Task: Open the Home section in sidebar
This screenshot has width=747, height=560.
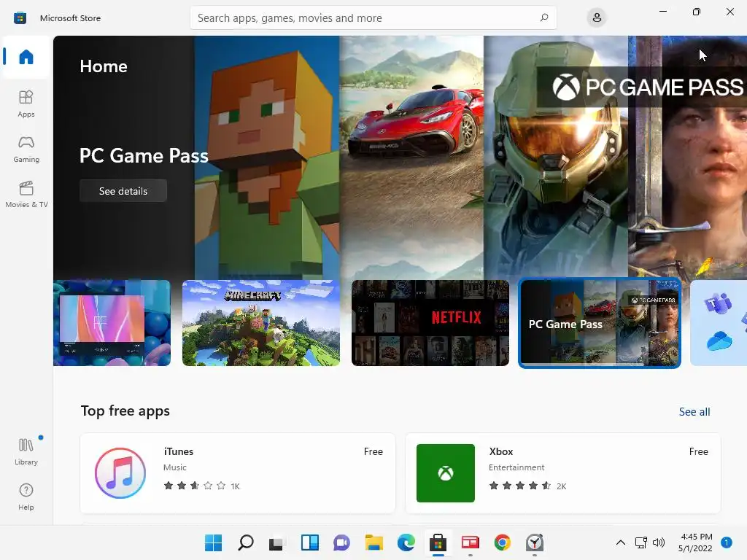Action: click(x=26, y=57)
